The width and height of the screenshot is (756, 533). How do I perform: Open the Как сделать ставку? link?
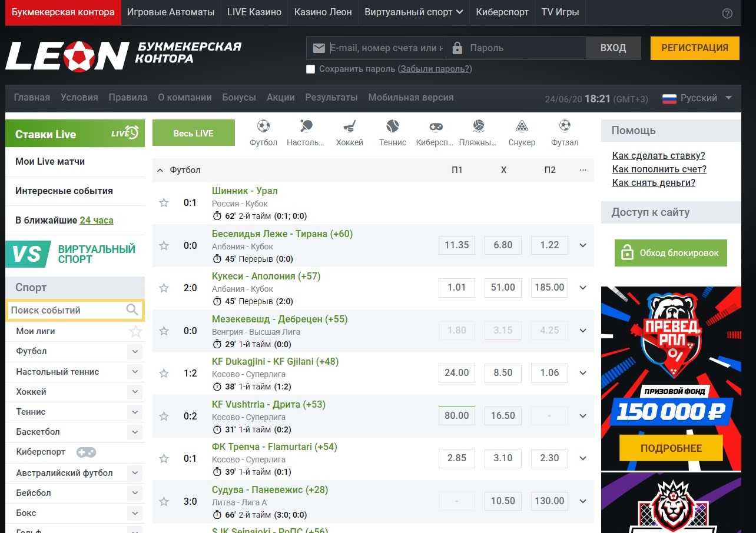(x=658, y=156)
